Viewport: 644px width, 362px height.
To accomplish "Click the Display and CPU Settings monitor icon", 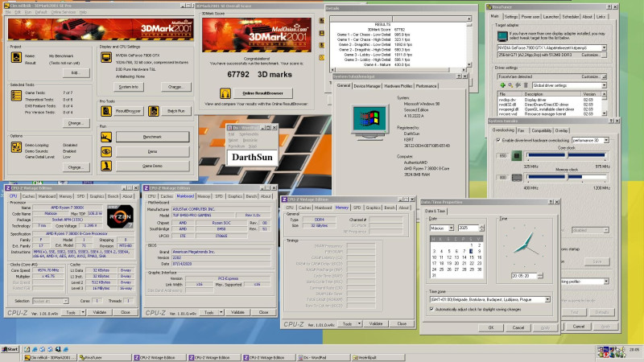I will click(106, 57).
